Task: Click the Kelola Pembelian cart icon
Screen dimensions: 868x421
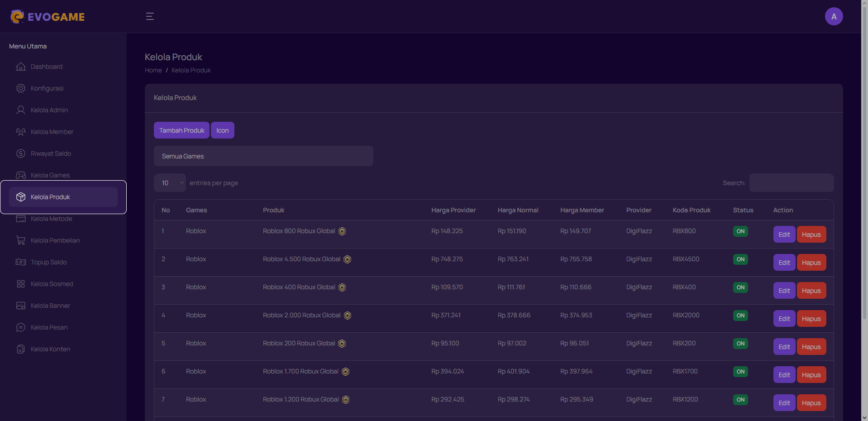Action: 21,240
